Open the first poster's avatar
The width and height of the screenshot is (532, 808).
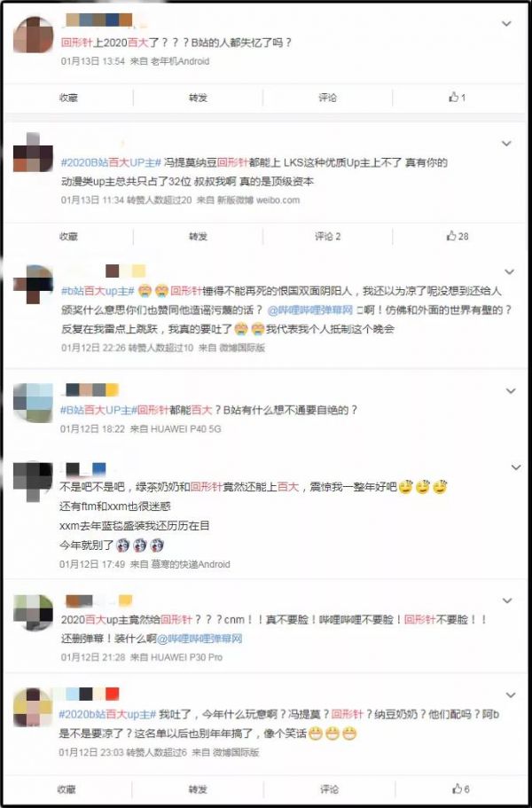coord(33,35)
